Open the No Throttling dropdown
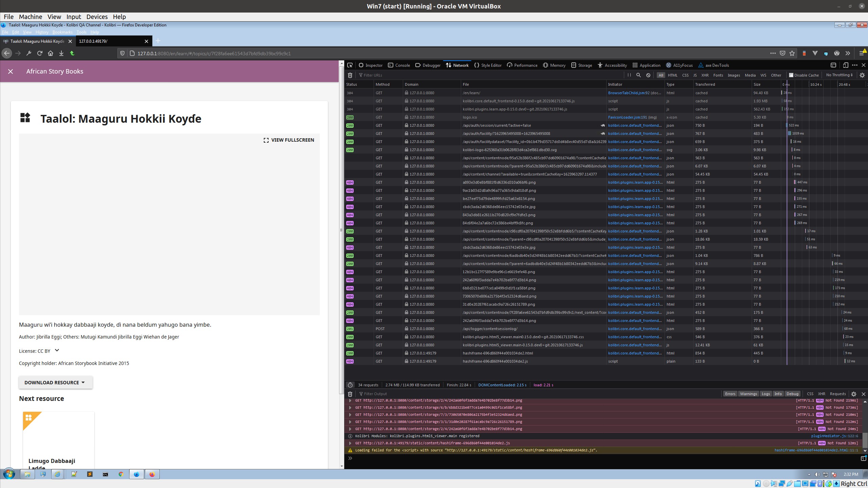 click(x=839, y=75)
